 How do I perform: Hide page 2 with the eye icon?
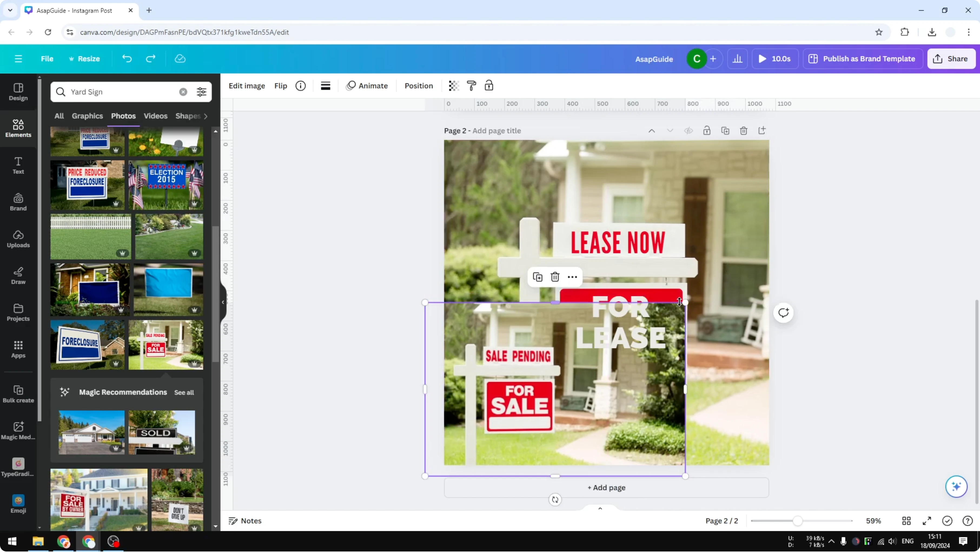[x=688, y=131]
